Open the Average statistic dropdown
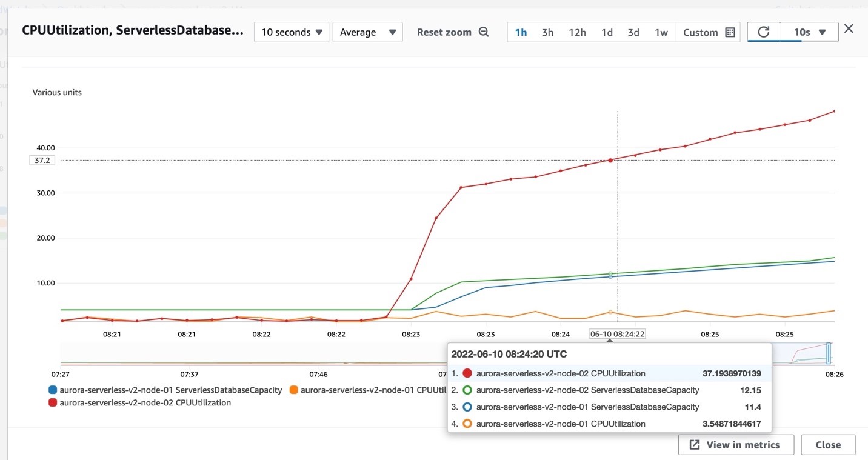The height and width of the screenshot is (460, 868). coord(368,32)
